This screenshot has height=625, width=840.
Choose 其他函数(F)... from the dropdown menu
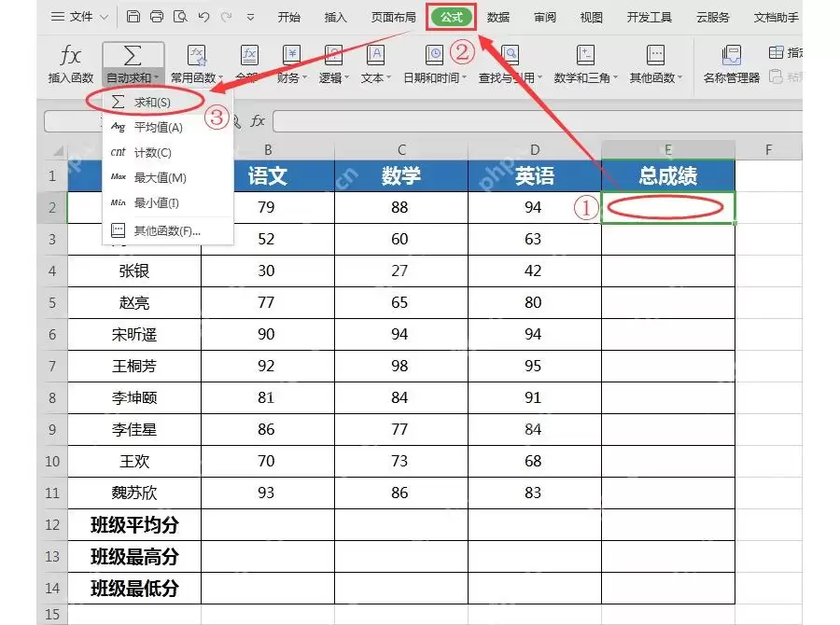[168, 230]
